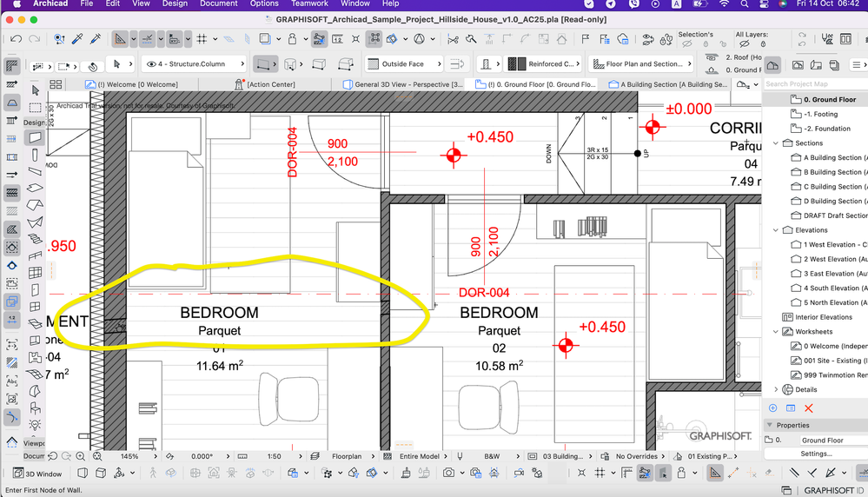Click the navigator Settings... button
868x497 pixels.
[x=816, y=454]
